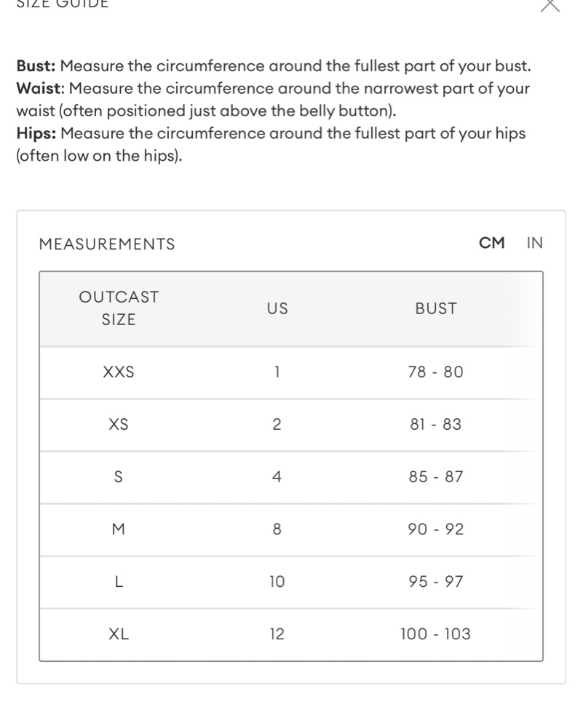Click the OUTCAST SIZE column header
Viewport: 583px width, 728px height.
[x=119, y=308]
